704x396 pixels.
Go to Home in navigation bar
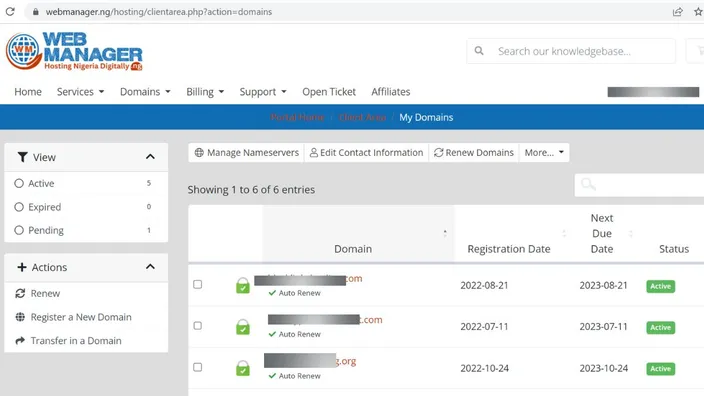tap(28, 92)
